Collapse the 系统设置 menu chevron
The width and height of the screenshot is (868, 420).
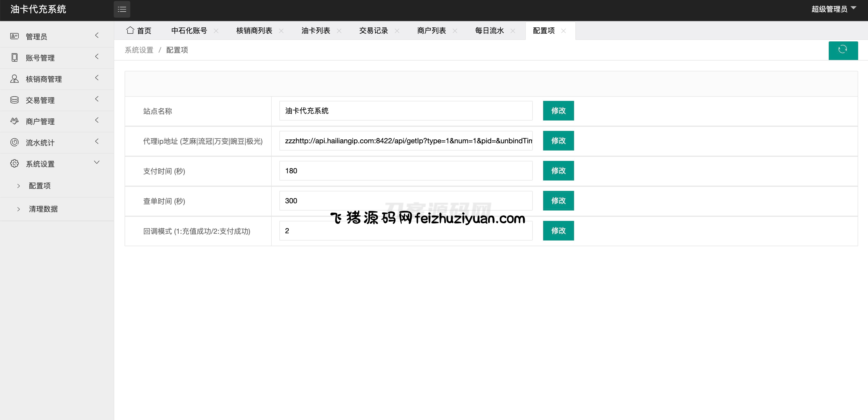tap(97, 162)
